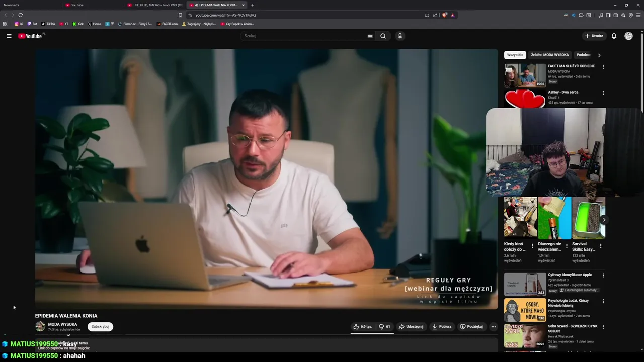Screen dimensions: 644x362
Task: Switch to the plain YouTube browser tab
Action: point(93,5)
